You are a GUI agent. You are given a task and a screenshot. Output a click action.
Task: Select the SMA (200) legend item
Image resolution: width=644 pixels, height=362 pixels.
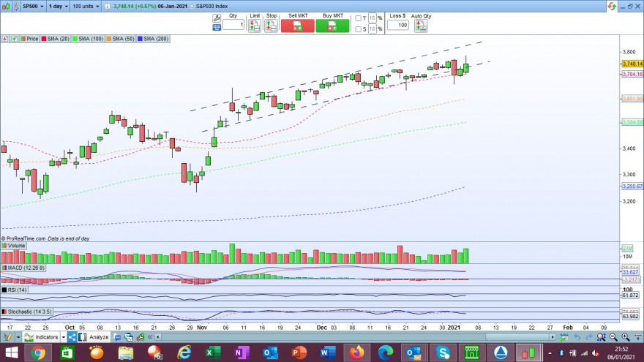pyautogui.click(x=153, y=39)
